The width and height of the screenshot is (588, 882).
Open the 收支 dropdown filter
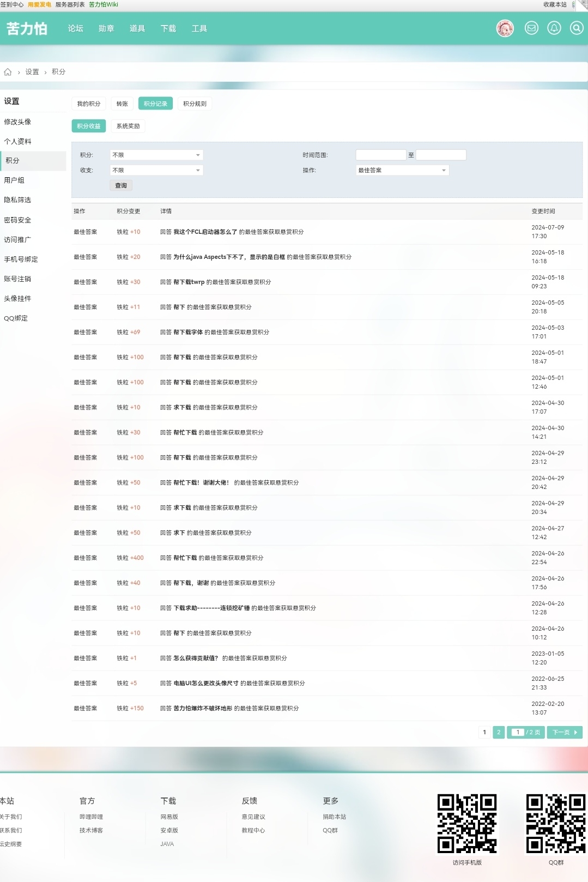(x=156, y=171)
